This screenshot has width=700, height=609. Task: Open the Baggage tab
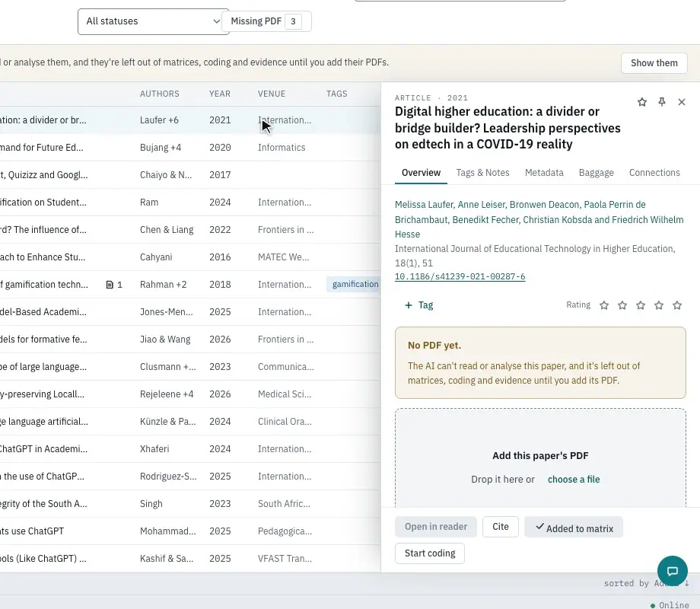point(596,173)
